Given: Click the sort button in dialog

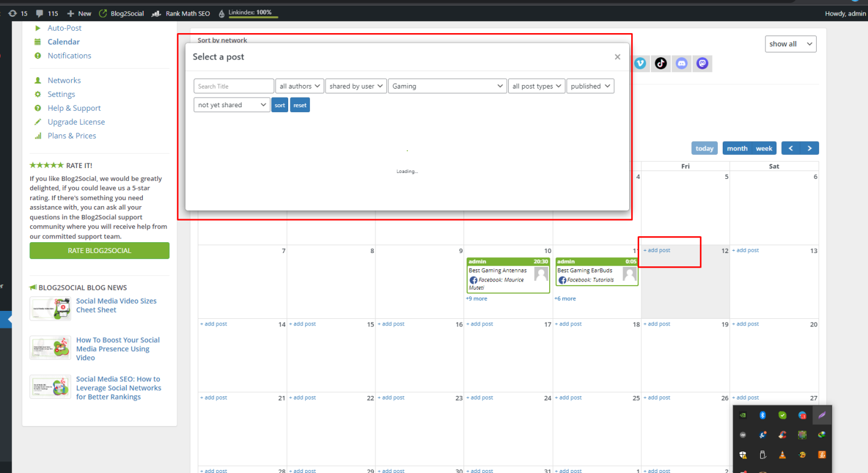Looking at the screenshot, I should point(280,105).
